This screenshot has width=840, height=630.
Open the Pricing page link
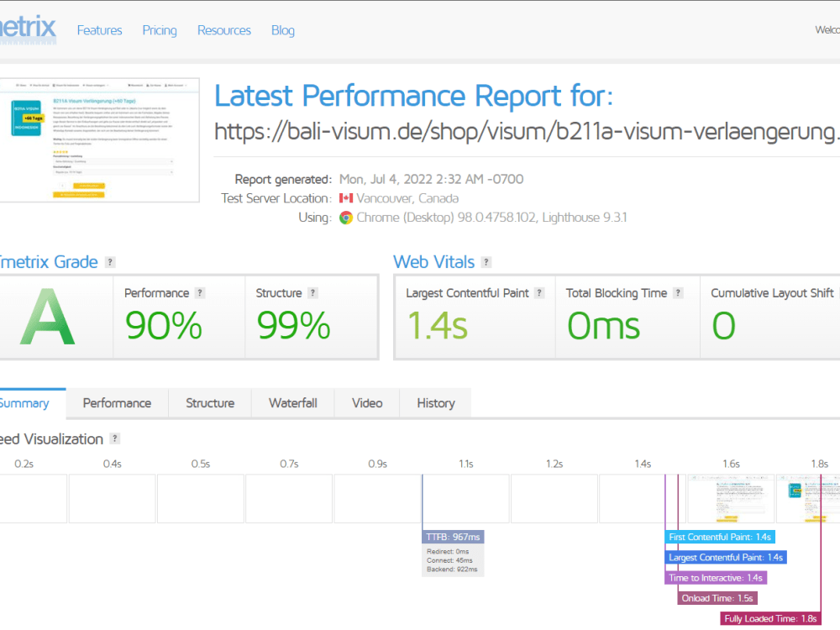click(160, 30)
